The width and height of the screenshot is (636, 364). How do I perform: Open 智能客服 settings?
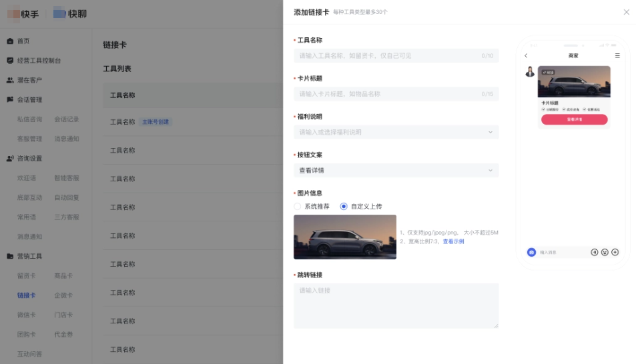(67, 178)
